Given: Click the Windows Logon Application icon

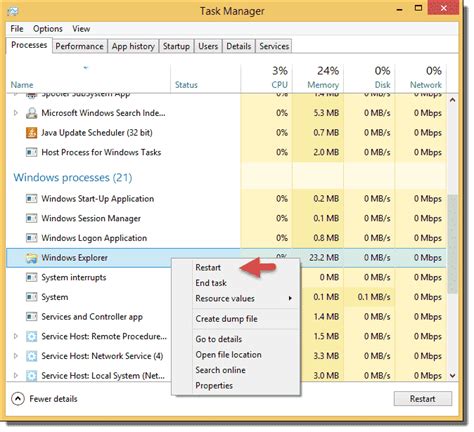Looking at the screenshot, I should (31, 238).
